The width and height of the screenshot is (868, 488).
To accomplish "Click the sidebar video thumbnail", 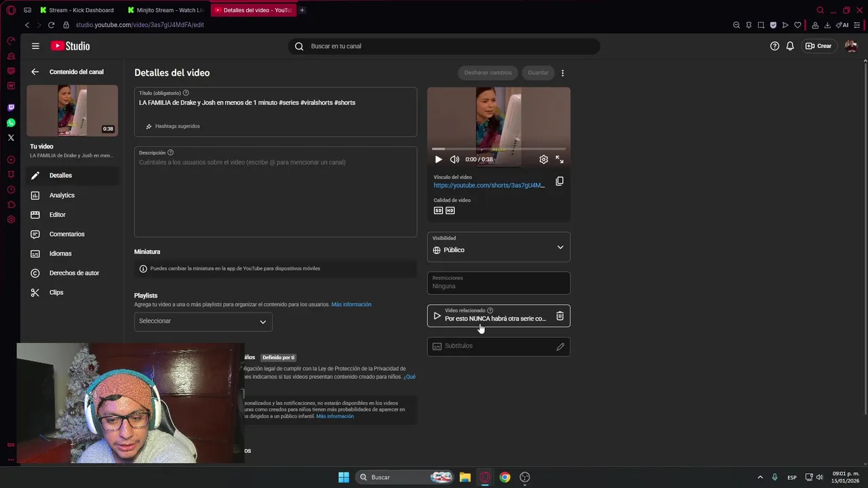I will (72, 110).
